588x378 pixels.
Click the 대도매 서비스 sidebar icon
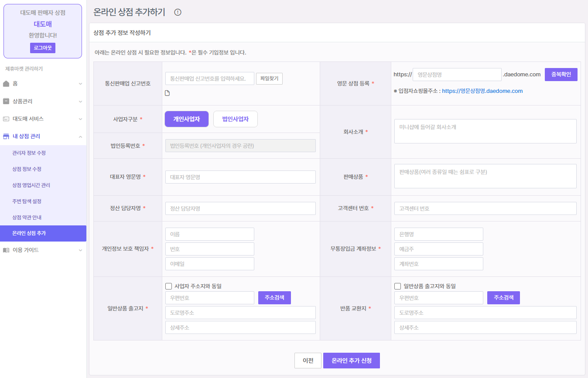tap(6, 119)
